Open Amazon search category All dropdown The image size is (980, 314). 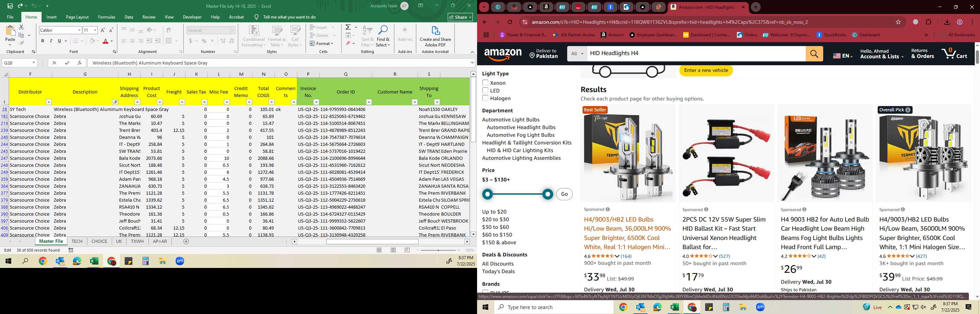[x=577, y=54]
